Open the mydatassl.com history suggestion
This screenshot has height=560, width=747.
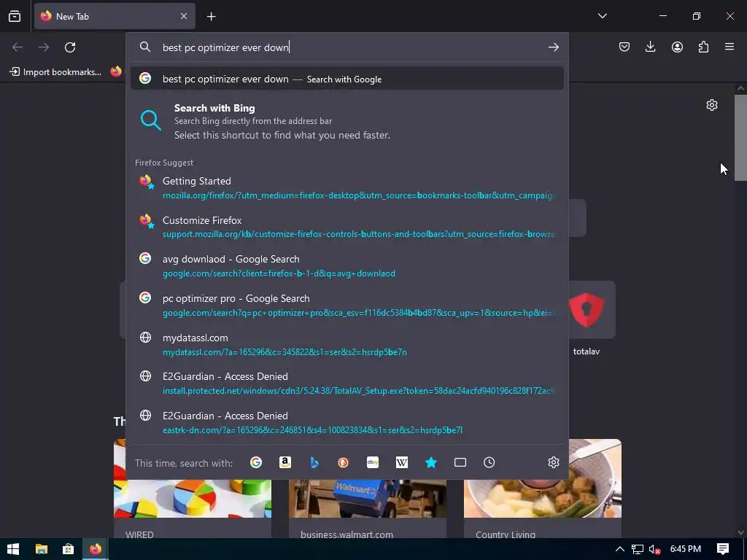point(347,344)
